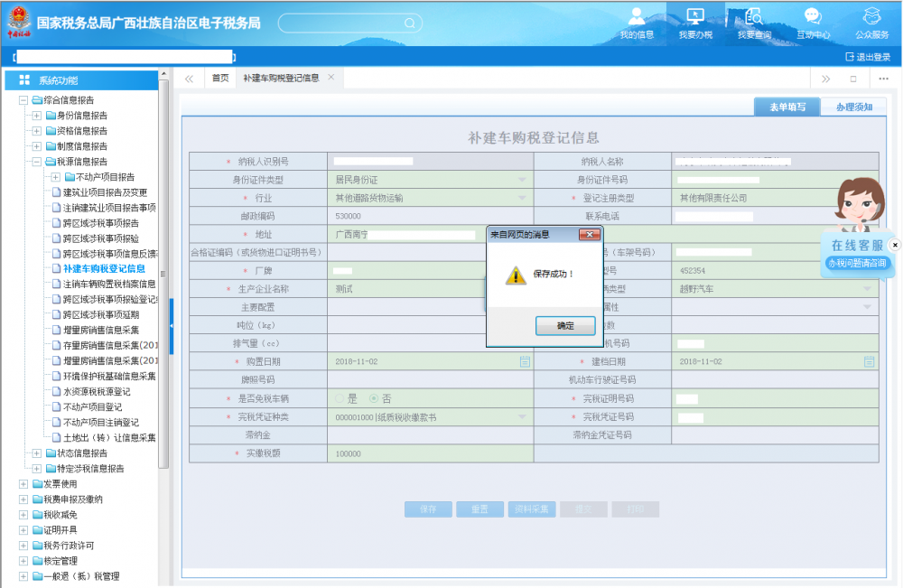Switch to the 办理须知 tab
Screen dimensions: 903x588
[853, 107]
